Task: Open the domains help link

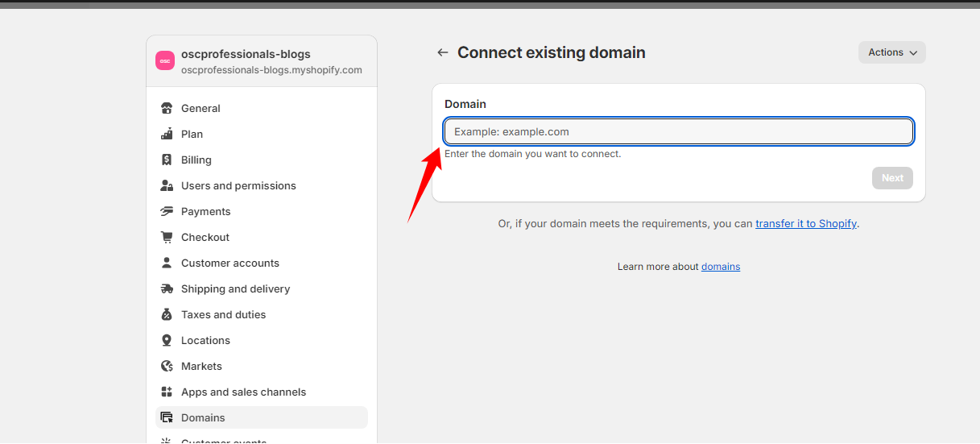Action: [x=720, y=266]
